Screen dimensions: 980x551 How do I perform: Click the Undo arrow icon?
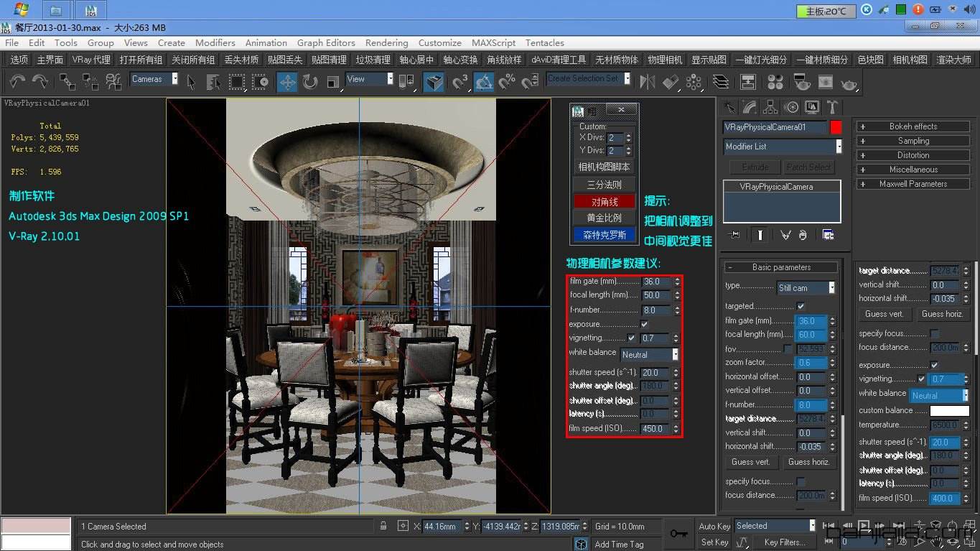(x=17, y=81)
